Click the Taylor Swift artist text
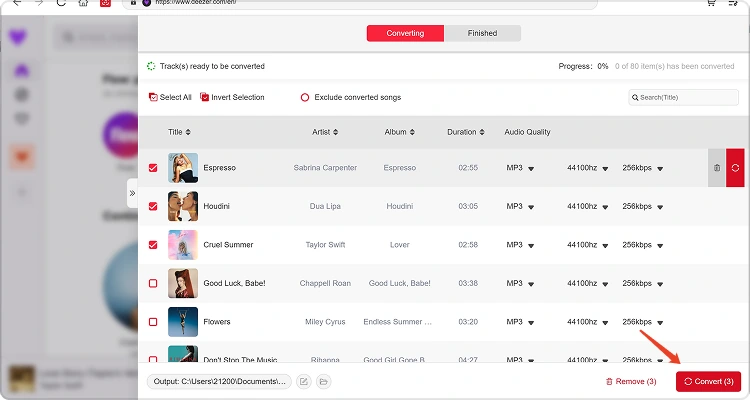The width and height of the screenshot is (750, 400). coord(325,245)
